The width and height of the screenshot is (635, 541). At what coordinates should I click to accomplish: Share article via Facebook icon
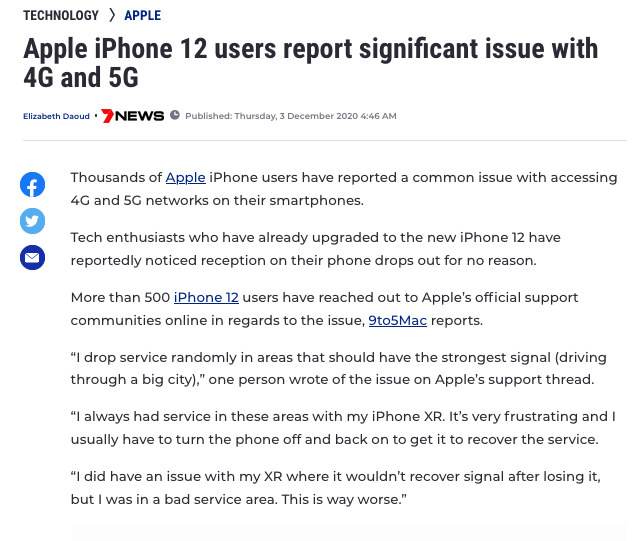pos(32,185)
